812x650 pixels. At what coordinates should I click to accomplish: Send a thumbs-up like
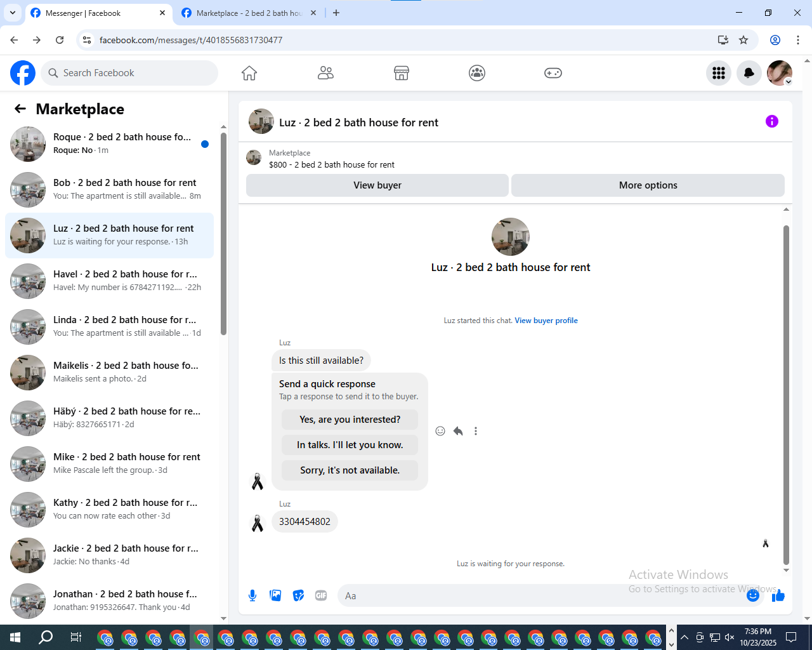pos(778,595)
